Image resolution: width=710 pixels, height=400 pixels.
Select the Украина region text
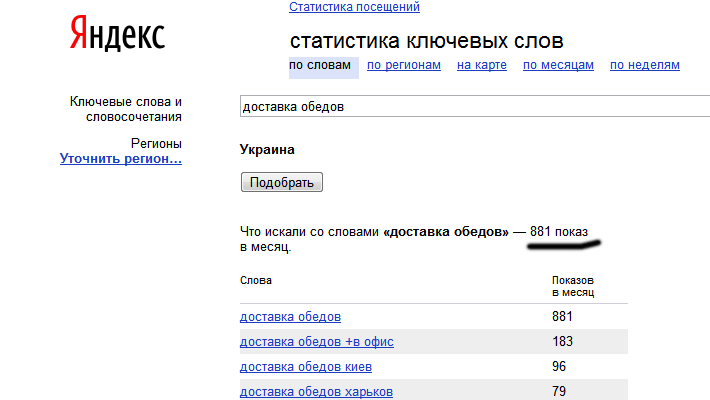[267, 149]
